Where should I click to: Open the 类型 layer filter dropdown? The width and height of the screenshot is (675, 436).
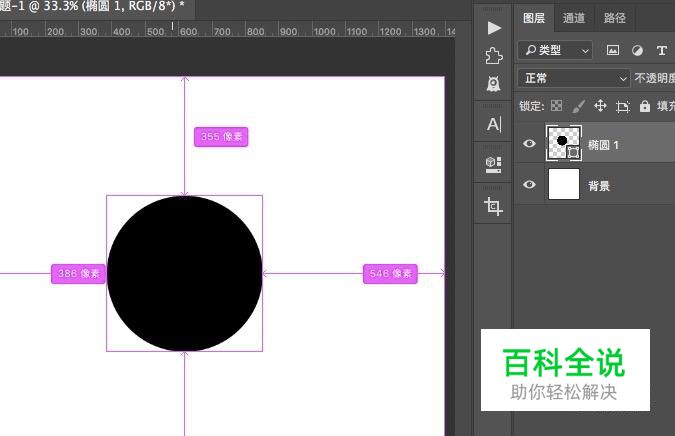(555, 50)
